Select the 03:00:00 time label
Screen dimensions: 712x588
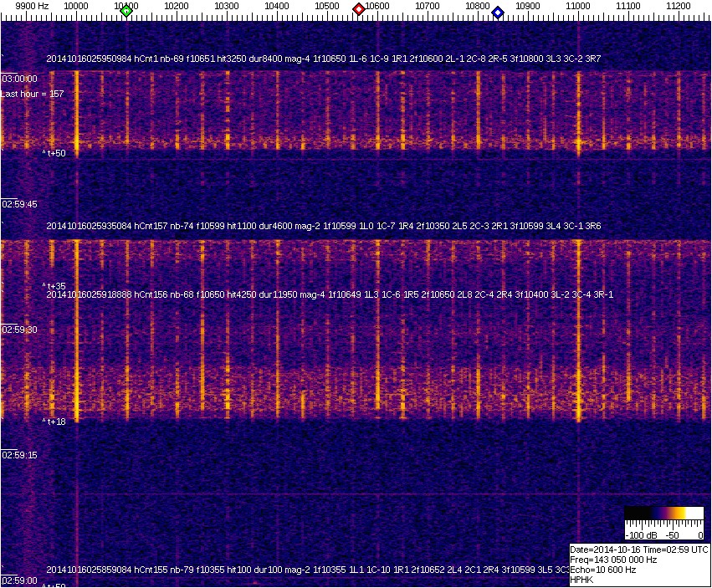pos(19,78)
